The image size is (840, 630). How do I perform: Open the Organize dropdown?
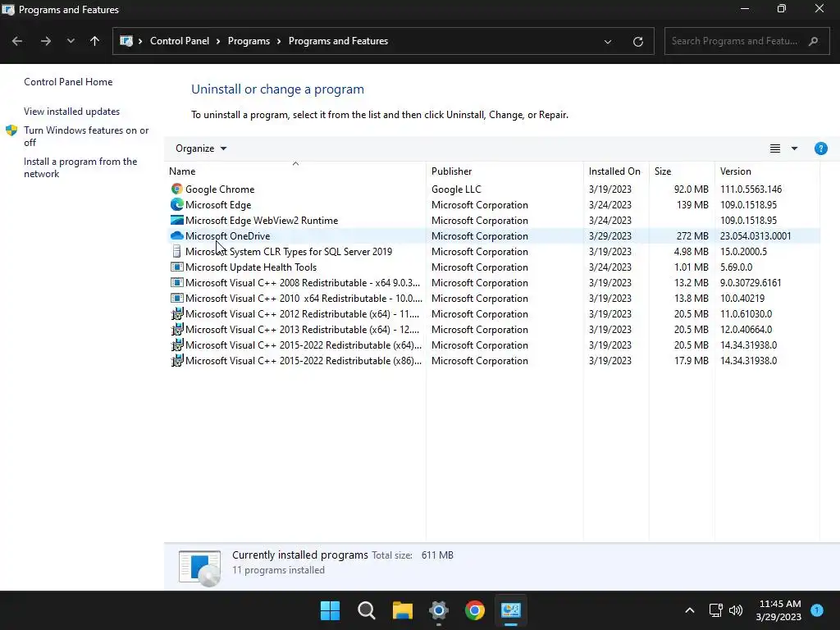(x=202, y=148)
